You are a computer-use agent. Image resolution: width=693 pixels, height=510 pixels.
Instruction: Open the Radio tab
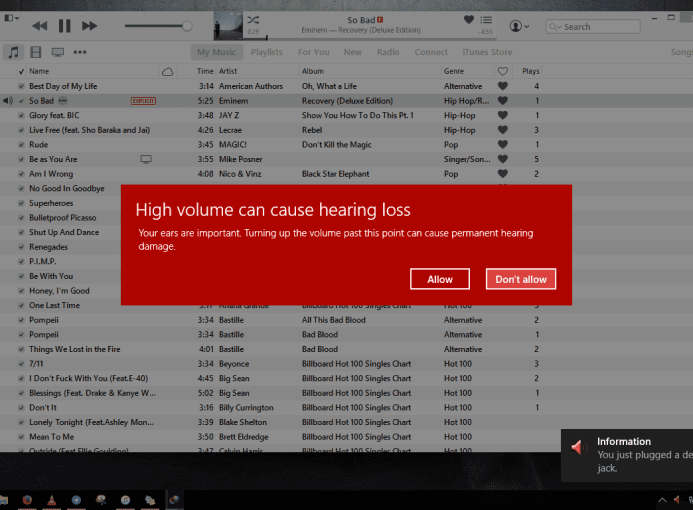click(x=388, y=52)
